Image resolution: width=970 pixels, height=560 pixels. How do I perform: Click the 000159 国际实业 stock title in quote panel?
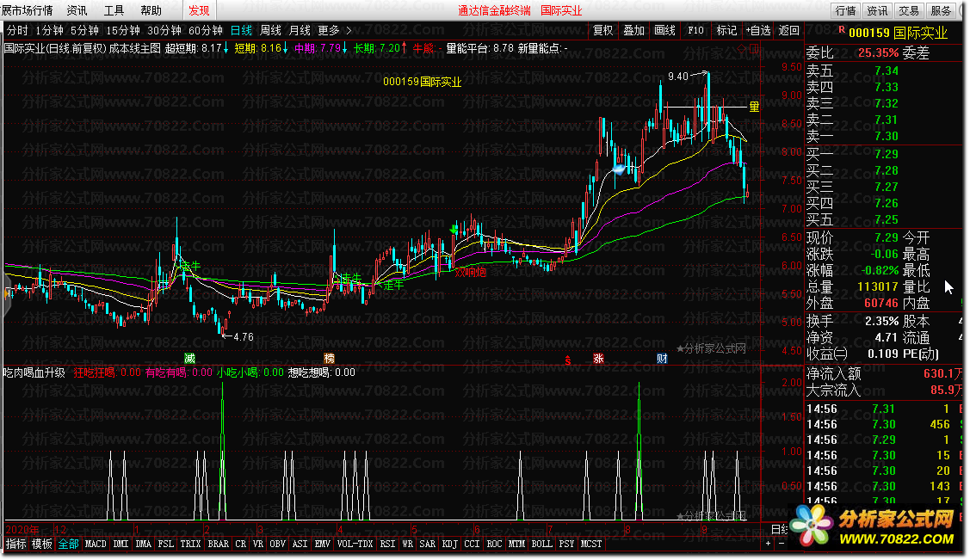point(898,33)
